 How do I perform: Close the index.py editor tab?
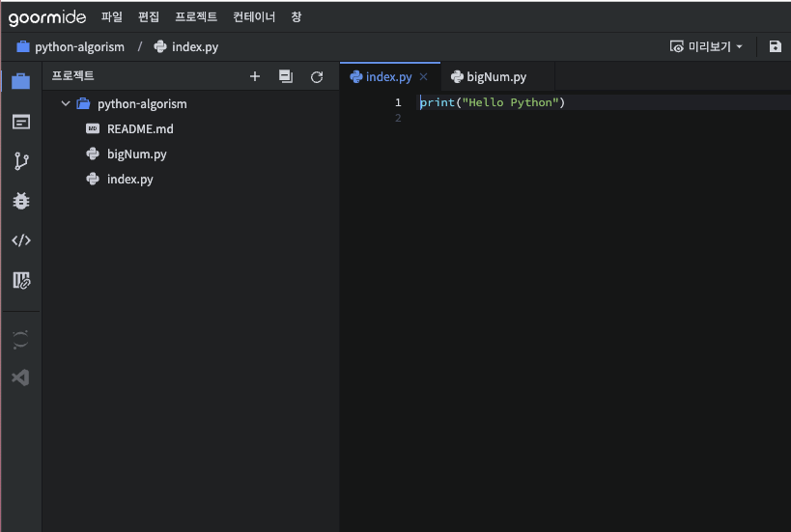[424, 76]
